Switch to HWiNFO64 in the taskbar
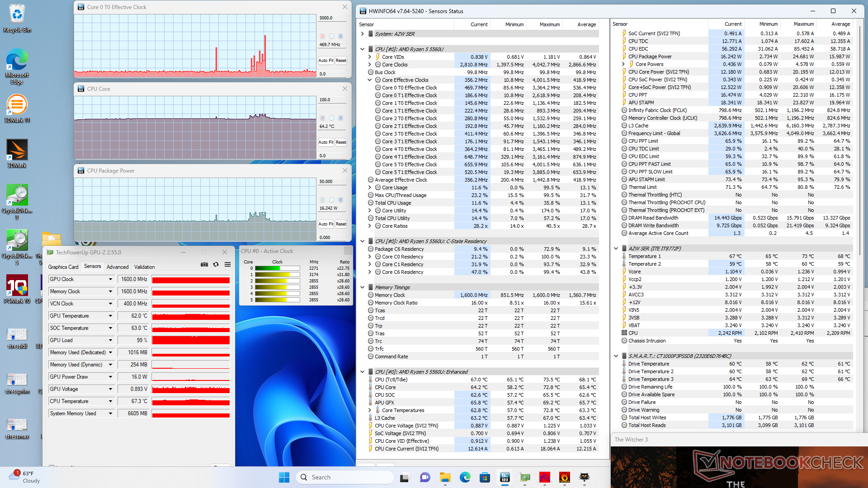The width and height of the screenshot is (868, 488). coord(505,477)
